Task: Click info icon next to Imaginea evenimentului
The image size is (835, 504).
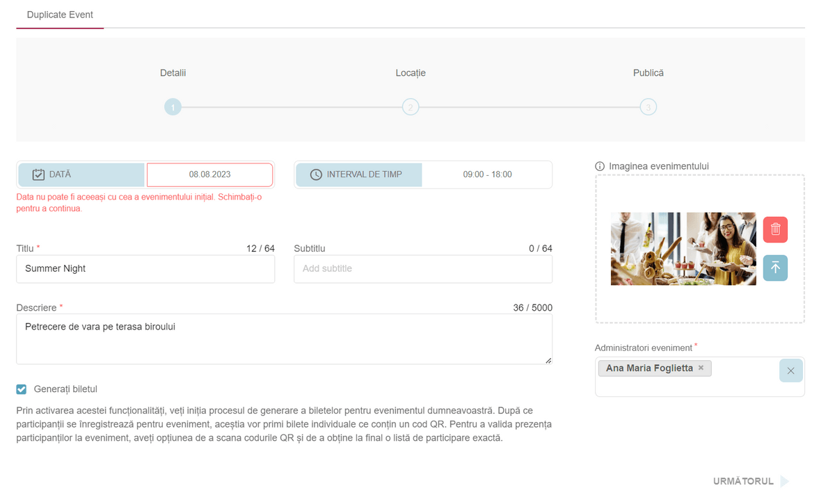Action: click(x=600, y=167)
